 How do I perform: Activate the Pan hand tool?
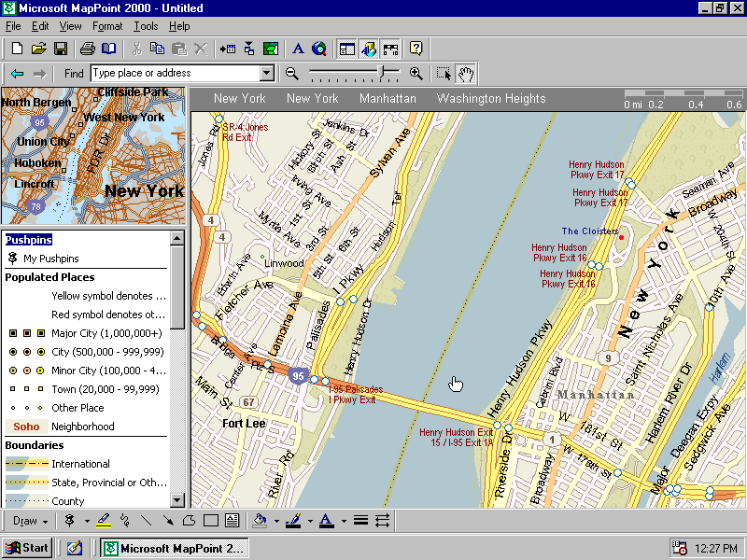tap(465, 74)
